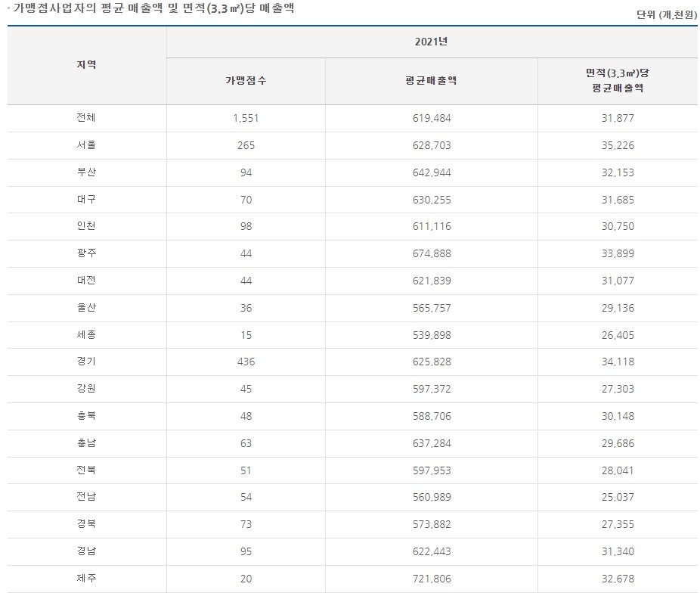This screenshot has width=700, height=596.
Task: Select the 충북 region cell
Action: pyautogui.click(x=86, y=415)
